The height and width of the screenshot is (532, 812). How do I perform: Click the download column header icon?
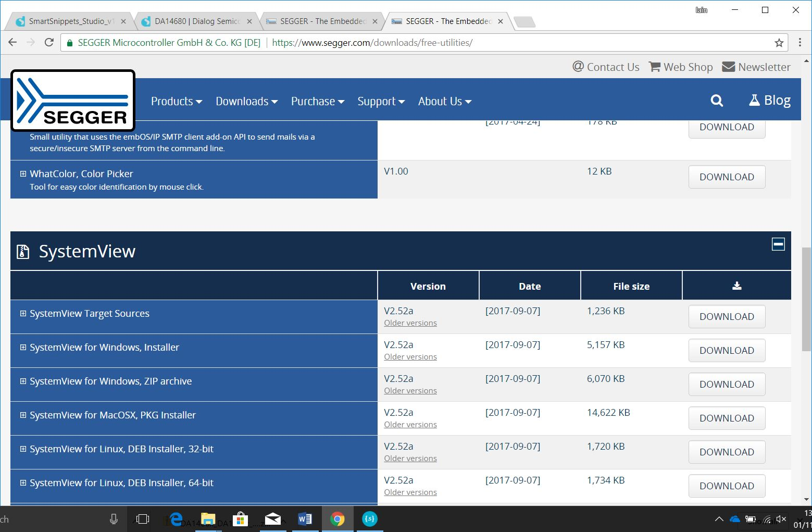736,286
